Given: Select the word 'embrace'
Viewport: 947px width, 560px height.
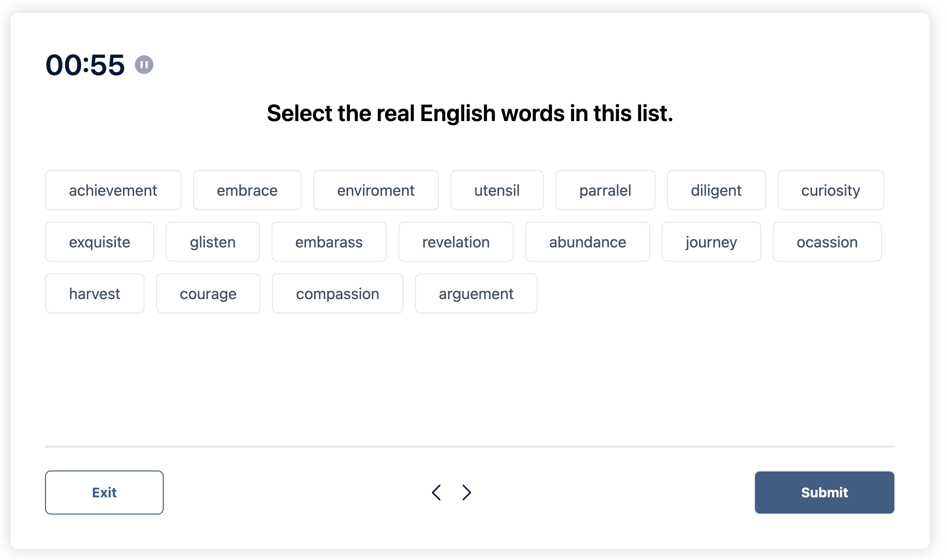Looking at the screenshot, I should click(247, 190).
